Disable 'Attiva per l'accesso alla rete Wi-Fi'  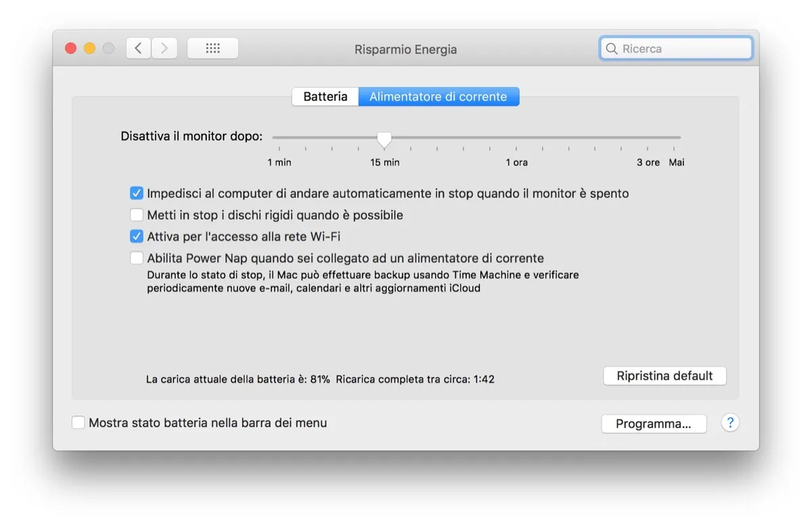pyautogui.click(x=136, y=236)
